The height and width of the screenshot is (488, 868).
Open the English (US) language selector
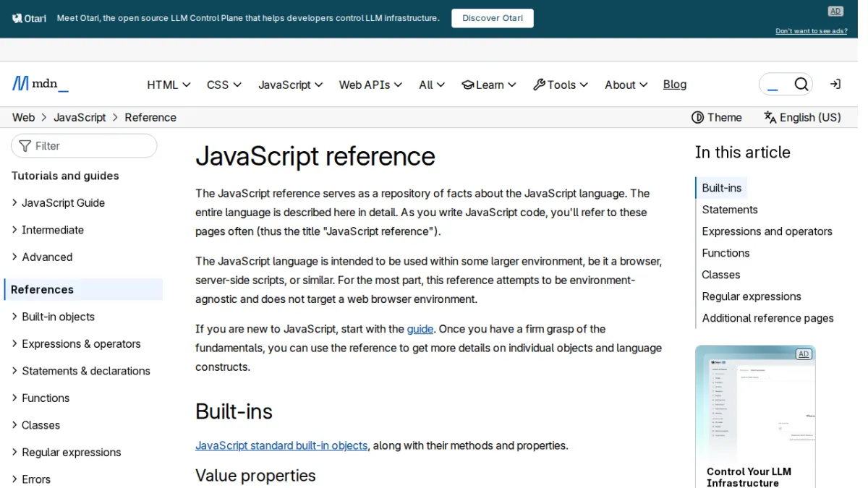[x=802, y=117]
